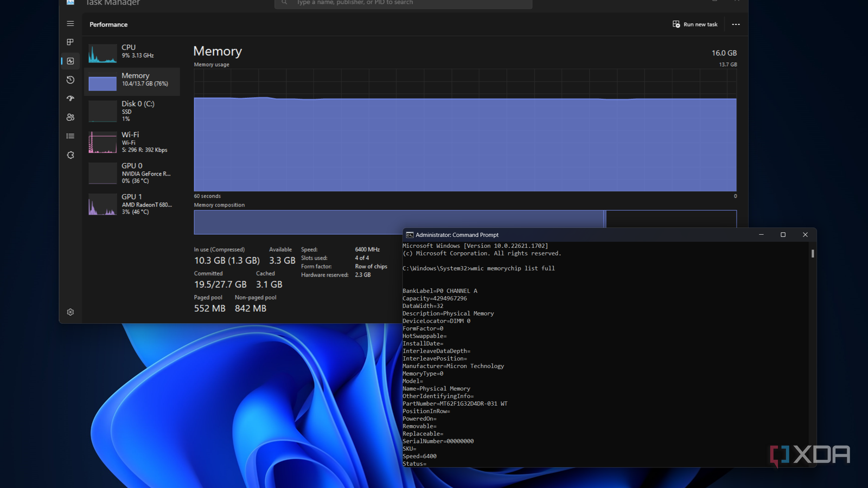Select GPU 0 NVIDIA GeForce item
The width and height of the screenshot is (868, 488).
(132, 173)
